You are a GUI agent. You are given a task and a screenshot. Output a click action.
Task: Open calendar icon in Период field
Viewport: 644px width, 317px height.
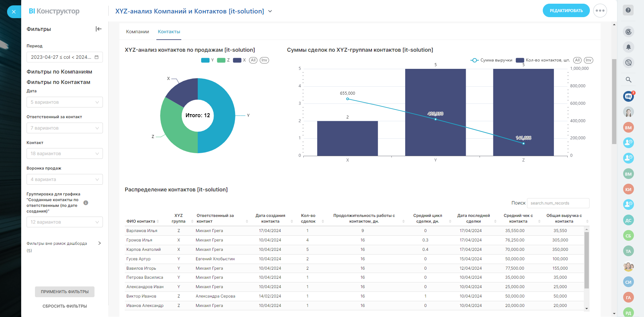click(97, 57)
